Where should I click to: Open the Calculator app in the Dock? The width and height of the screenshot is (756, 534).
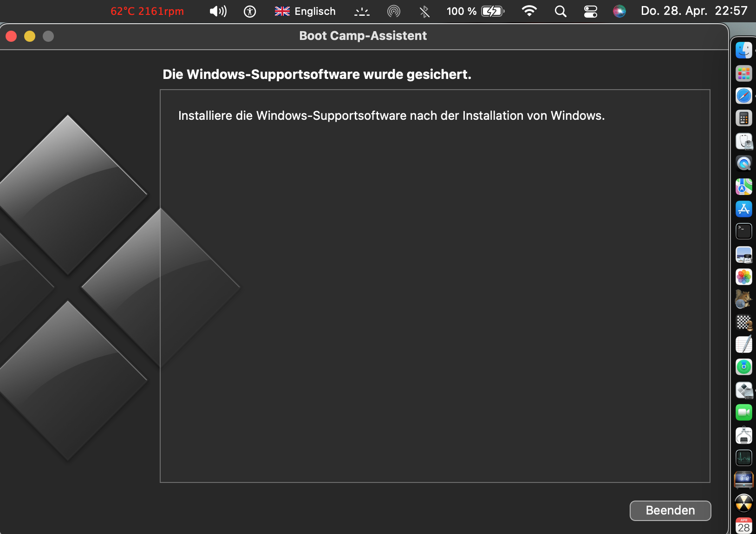[744, 118]
